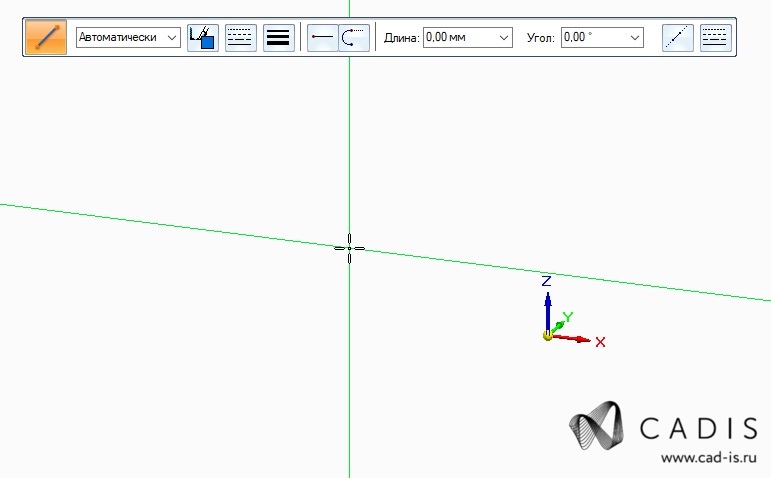Screen dimensions: 771x478
Task: Open the Автоматически style dropdown
Action: click(x=128, y=37)
